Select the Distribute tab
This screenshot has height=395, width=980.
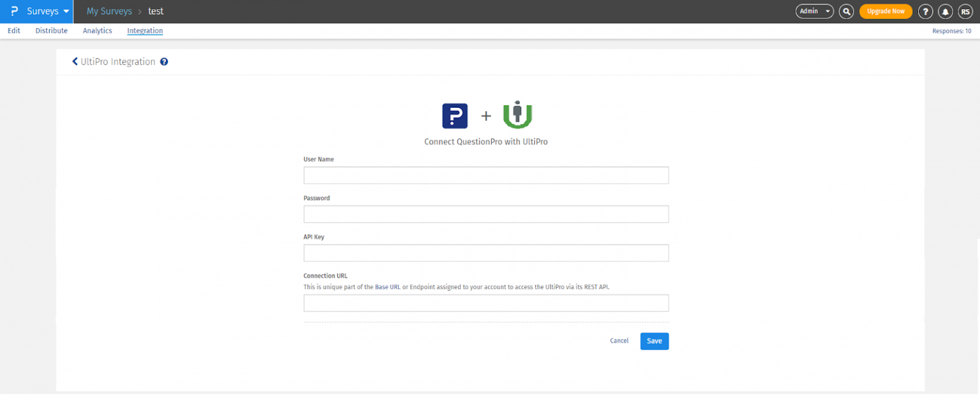point(51,30)
